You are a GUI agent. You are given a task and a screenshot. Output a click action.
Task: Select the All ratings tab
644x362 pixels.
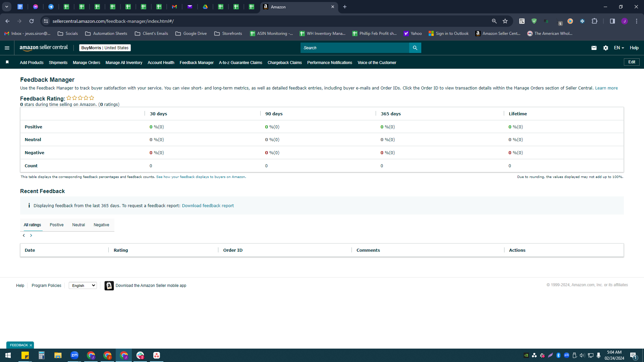[32, 225]
